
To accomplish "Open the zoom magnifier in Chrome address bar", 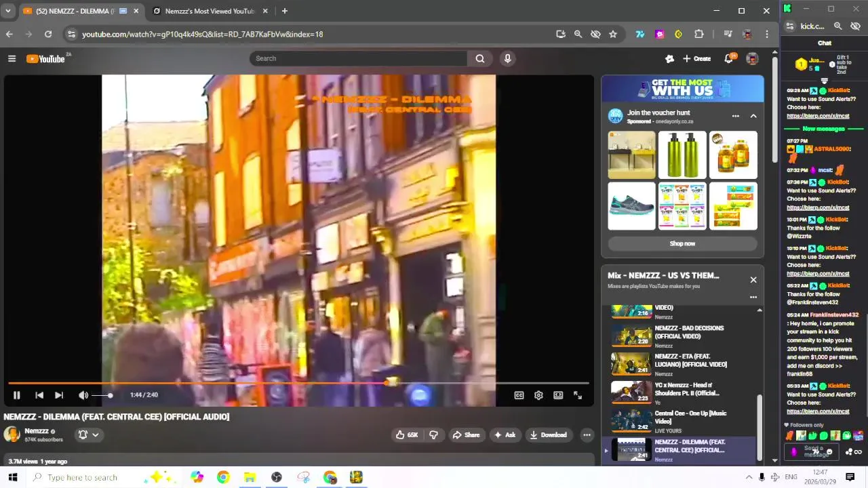I will point(578,34).
